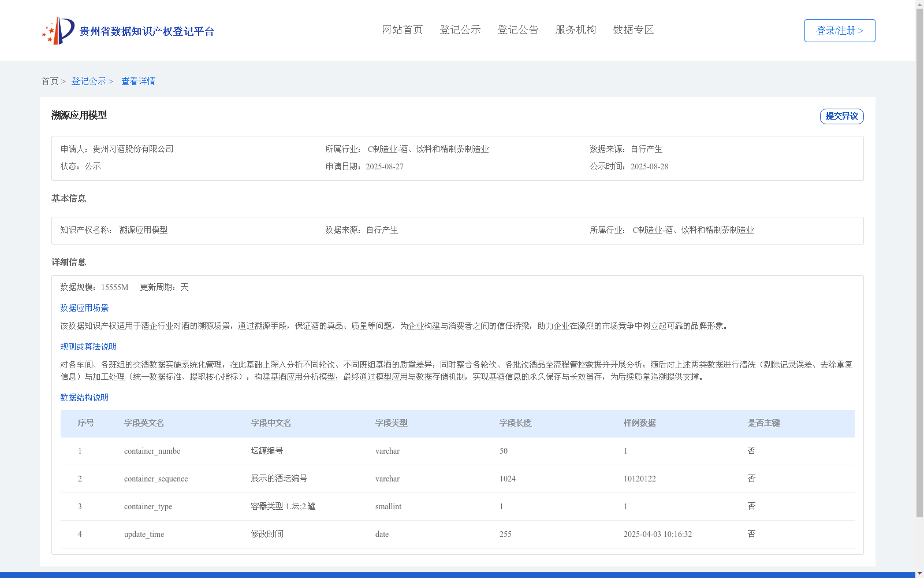Click the 查看详情 breadcrumb link
The width and height of the screenshot is (924, 578).
(138, 81)
